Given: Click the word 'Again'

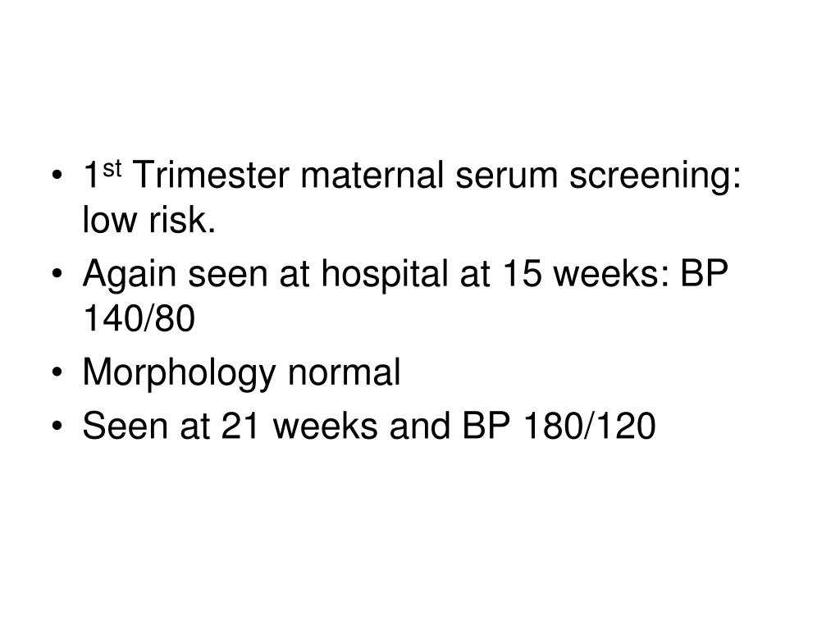Looking at the screenshot, I should point(129,276).
